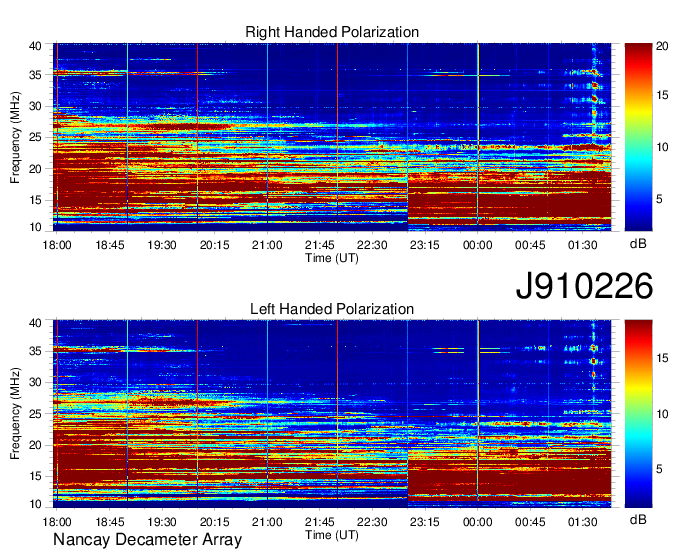Select the "J910226" observation label
The width and height of the screenshot is (680, 552).
click(584, 286)
